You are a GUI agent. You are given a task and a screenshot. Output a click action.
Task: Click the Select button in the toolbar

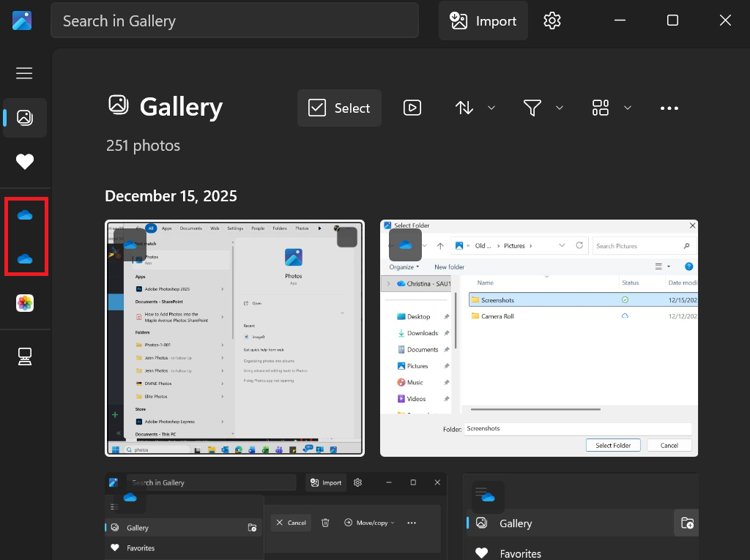339,108
